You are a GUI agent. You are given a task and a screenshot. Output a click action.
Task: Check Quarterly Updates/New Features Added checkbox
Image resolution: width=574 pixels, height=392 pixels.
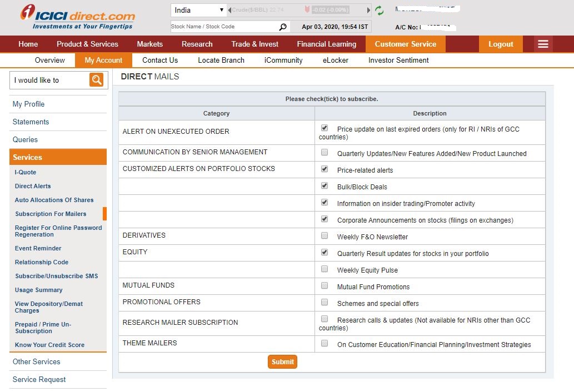(x=325, y=152)
